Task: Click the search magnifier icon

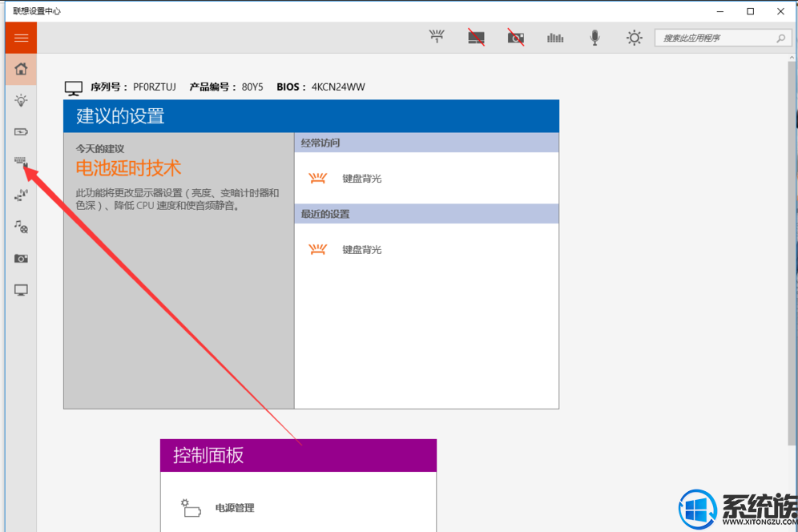Action: (780, 38)
